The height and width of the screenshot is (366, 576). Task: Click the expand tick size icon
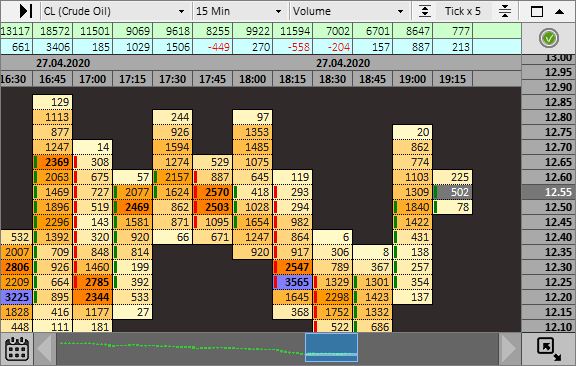point(425,11)
